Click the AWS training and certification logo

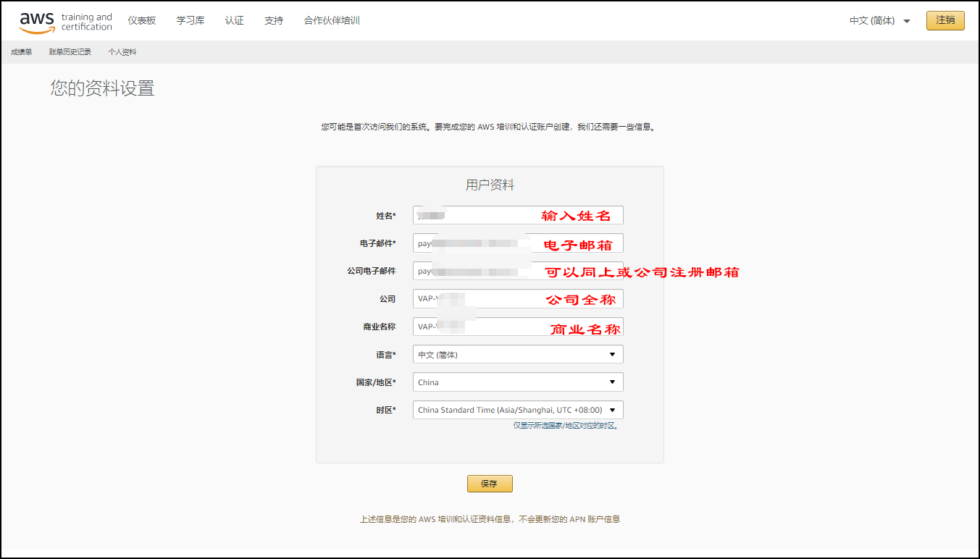[66, 22]
